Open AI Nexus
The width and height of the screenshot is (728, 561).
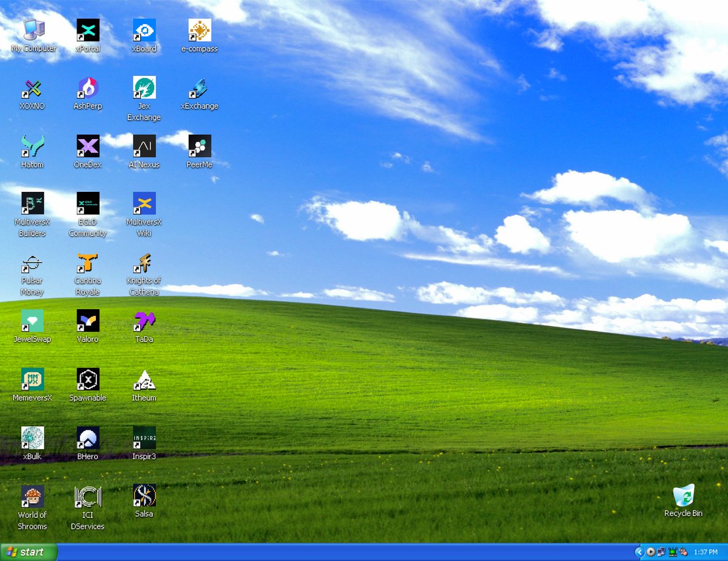[x=144, y=146]
